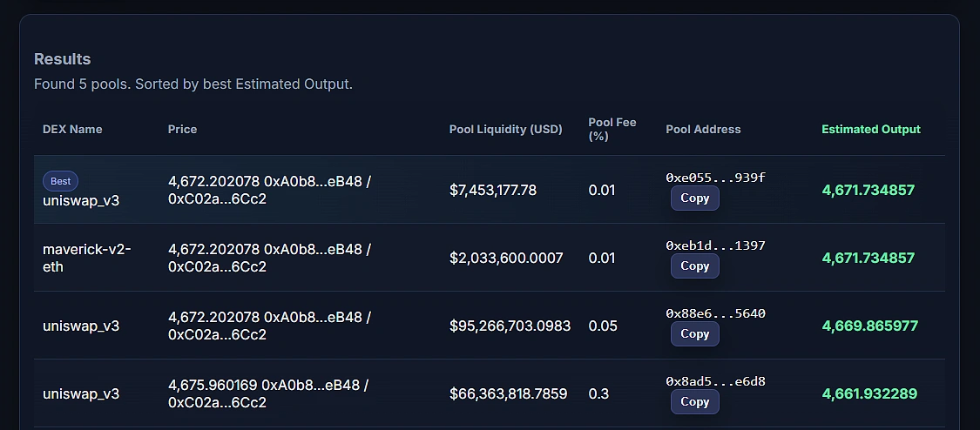Image resolution: width=980 pixels, height=430 pixels.
Task: Select the maverick-v2-eth DEX name cell
Action: pyautogui.click(x=87, y=258)
